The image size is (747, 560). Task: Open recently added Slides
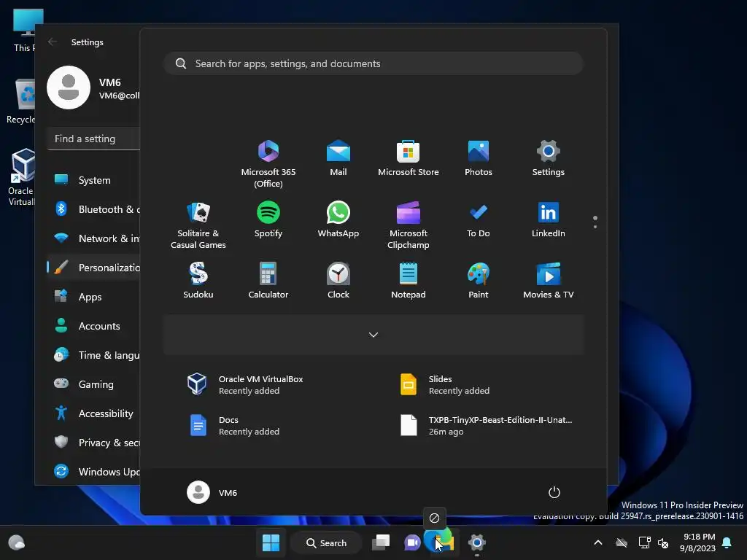(x=446, y=385)
